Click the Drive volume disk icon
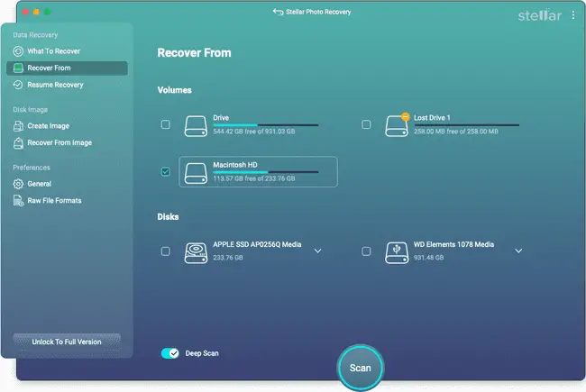 point(196,126)
